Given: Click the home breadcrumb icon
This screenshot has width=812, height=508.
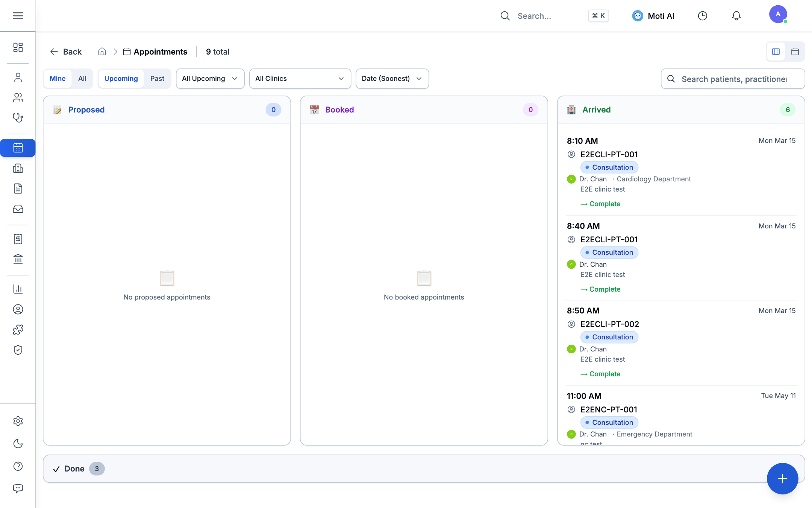Looking at the screenshot, I should coord(102,52).
